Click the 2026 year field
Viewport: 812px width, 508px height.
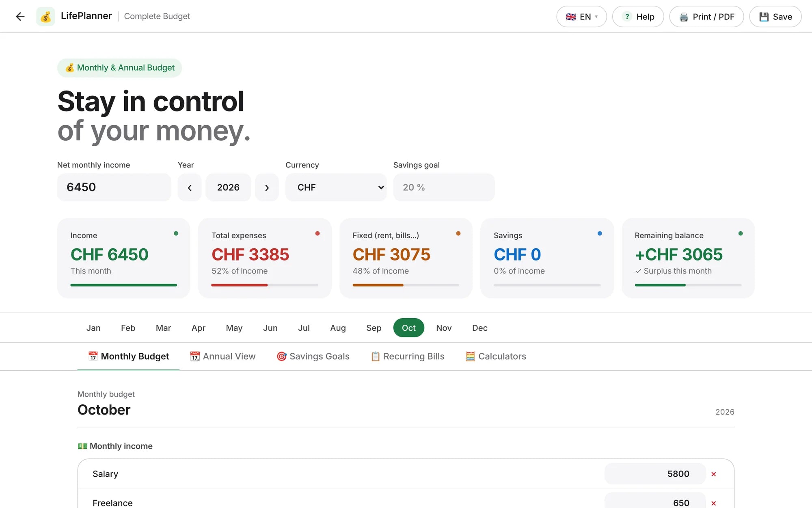(228, 187)
